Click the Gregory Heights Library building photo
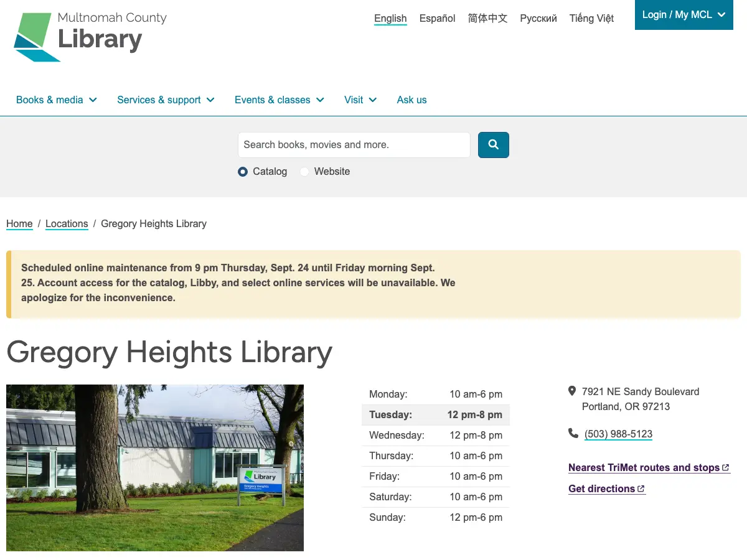Screen dimensions: 747x560 [155, 468]
